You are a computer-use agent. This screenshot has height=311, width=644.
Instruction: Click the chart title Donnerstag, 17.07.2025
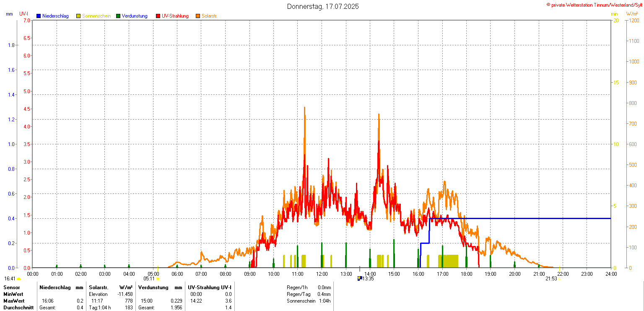point(323,7)
